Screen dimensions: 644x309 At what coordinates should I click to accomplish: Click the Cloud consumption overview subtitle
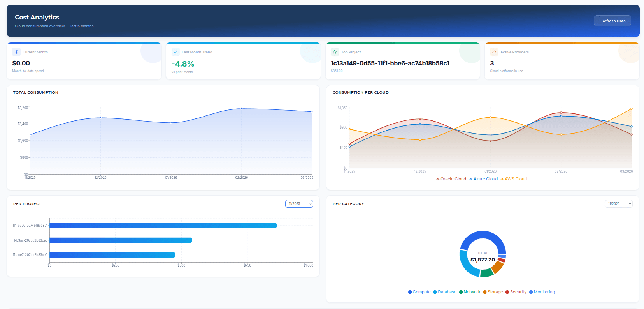(54, 26)
